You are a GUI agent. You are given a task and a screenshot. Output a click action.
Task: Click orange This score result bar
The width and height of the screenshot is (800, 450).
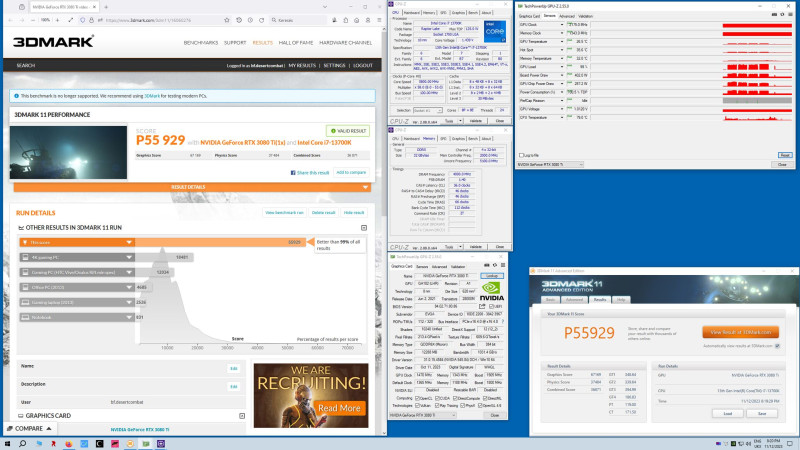coord(219,242)
